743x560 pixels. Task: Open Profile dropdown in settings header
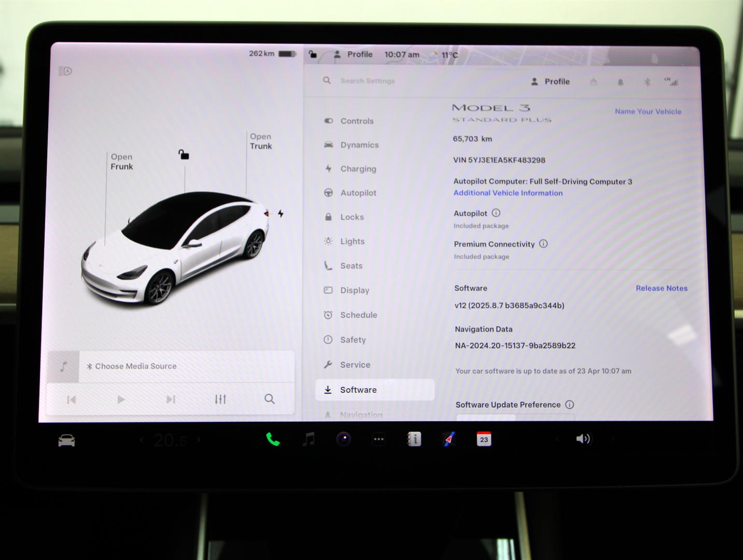coord(550,81)
